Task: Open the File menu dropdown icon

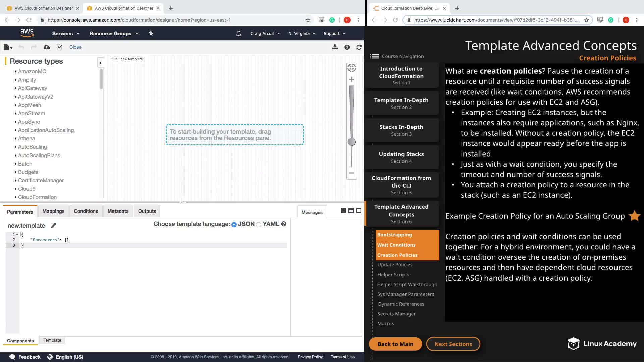Action: click(x=8, y=47)
